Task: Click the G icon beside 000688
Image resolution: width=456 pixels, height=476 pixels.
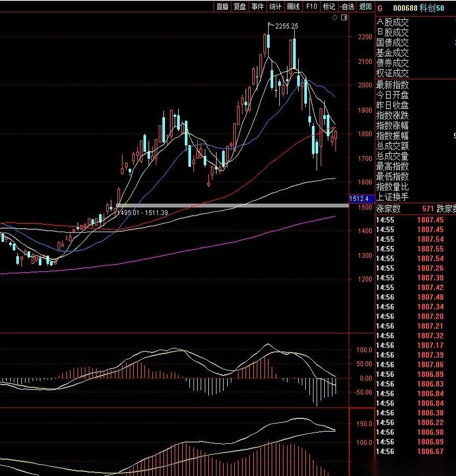Action: point(380,8)
